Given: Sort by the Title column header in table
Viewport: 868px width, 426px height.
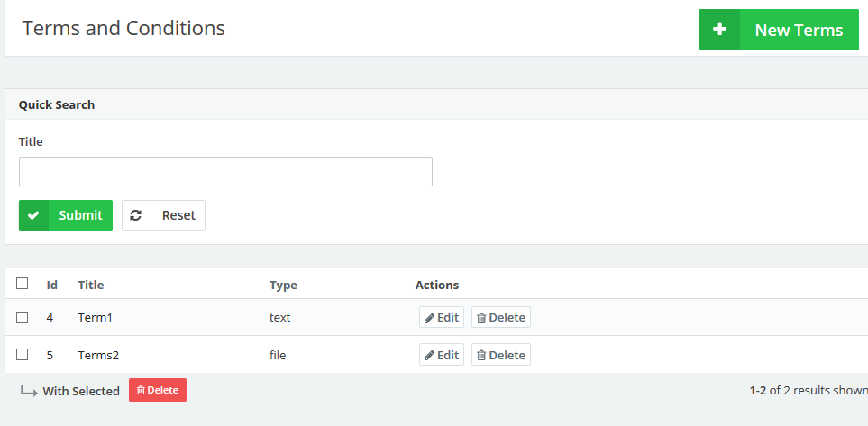Looking at the screenshot, I should coord(91,286).
